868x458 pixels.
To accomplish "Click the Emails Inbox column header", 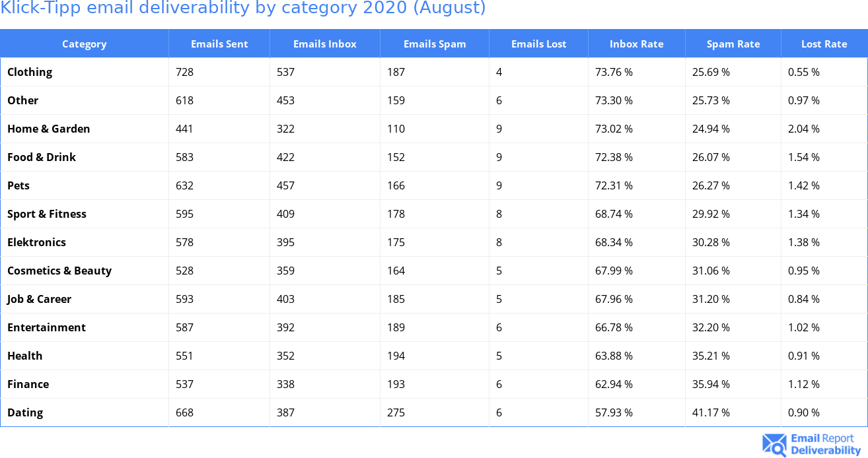I will (324, 44).
